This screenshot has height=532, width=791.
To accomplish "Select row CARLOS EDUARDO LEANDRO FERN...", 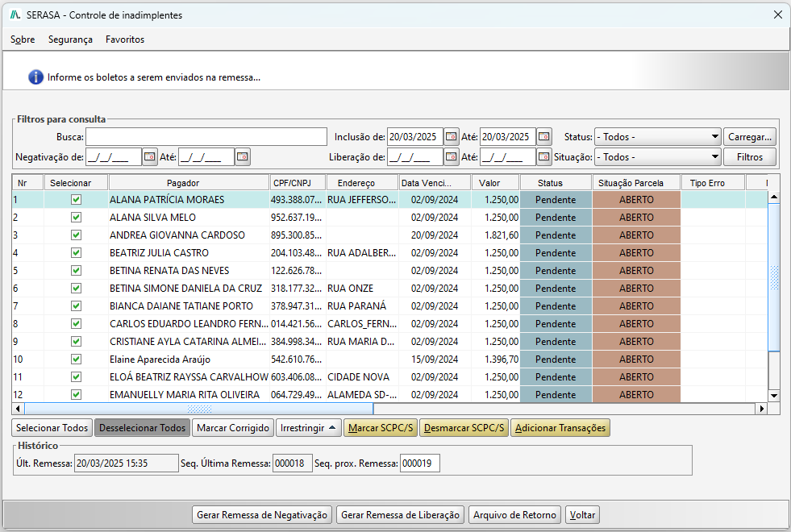I will [x=389, y=324].
